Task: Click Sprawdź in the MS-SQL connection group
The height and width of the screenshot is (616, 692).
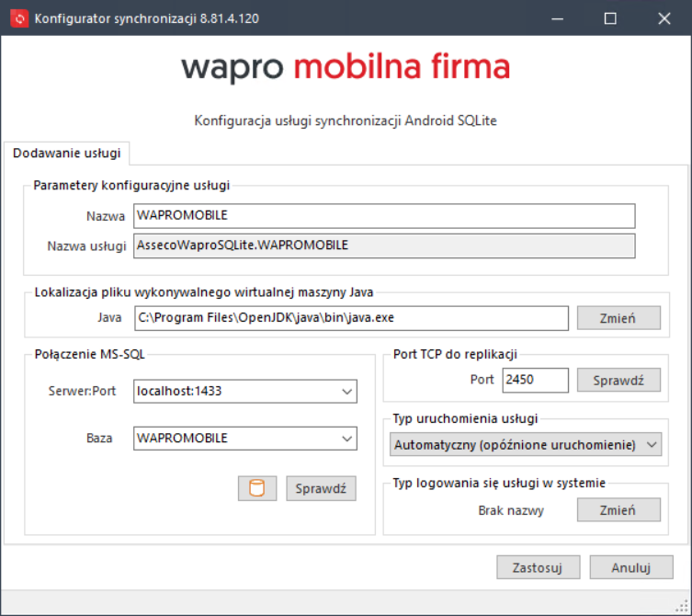Action: point(321,488)
